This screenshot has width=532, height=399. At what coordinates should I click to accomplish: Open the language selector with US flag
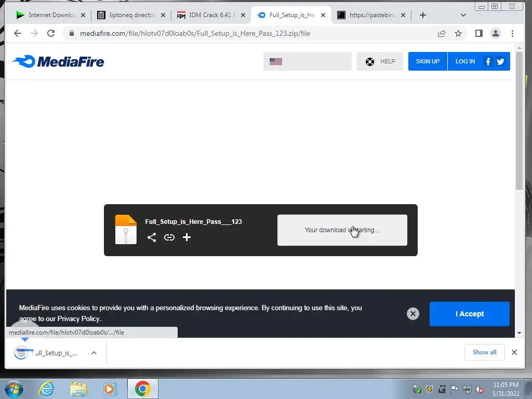coord(308,61)
